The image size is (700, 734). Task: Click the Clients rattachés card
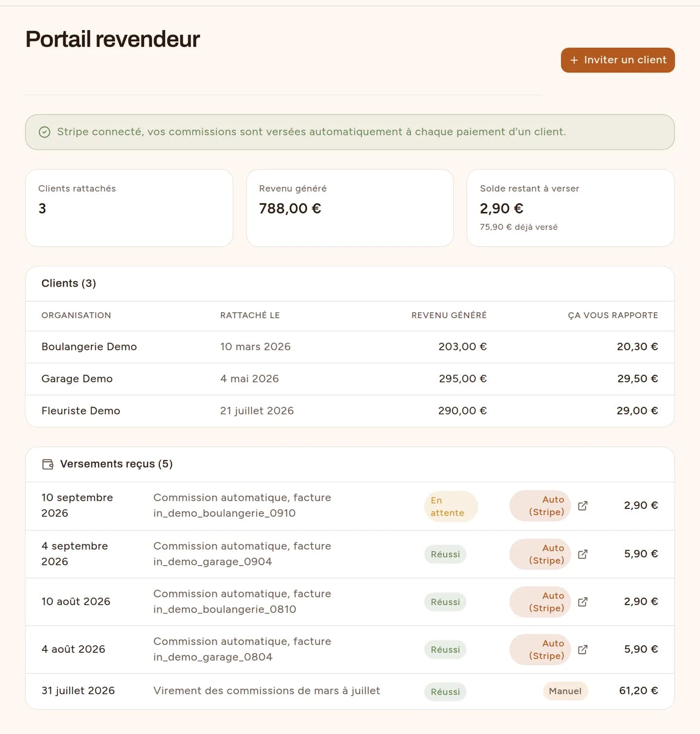(x=129, y=208)
